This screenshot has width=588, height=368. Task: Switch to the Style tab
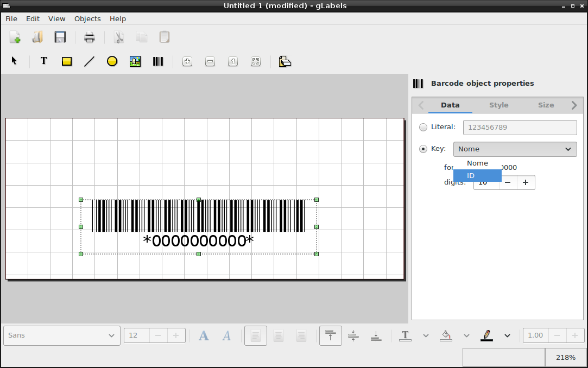[x=499, y=105]
